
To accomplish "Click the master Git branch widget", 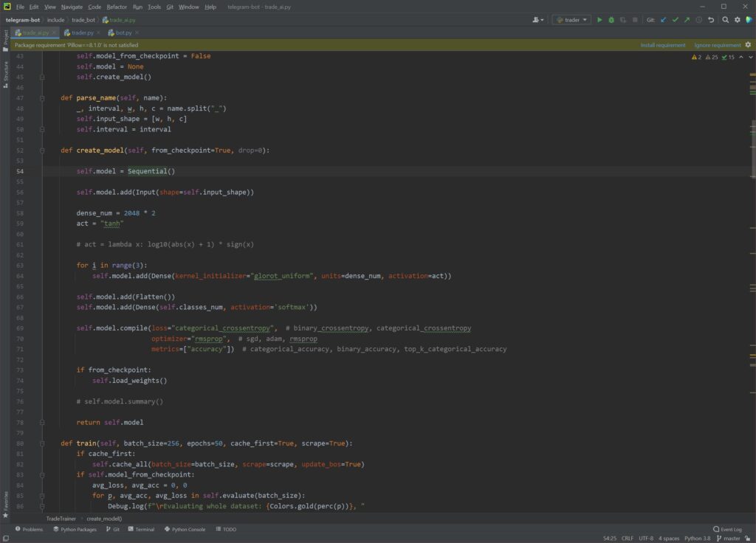I will point(728,538).
